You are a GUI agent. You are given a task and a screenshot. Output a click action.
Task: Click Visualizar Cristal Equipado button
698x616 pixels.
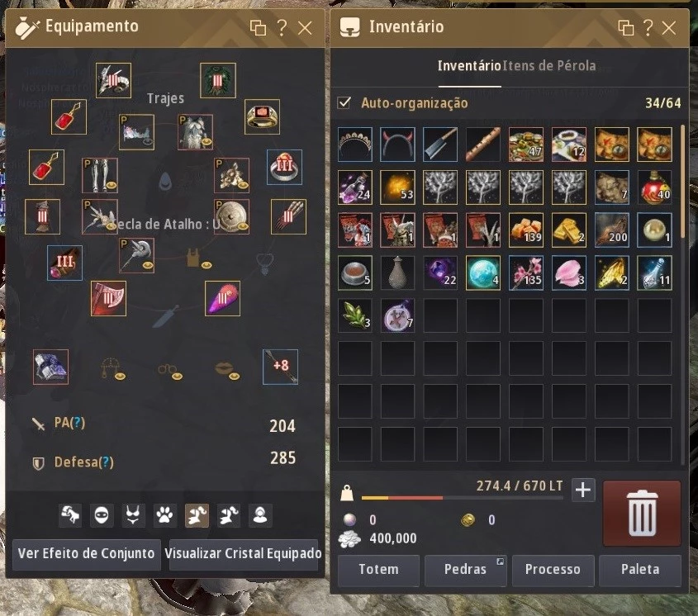pyautogui.click(x=244, y=554)
